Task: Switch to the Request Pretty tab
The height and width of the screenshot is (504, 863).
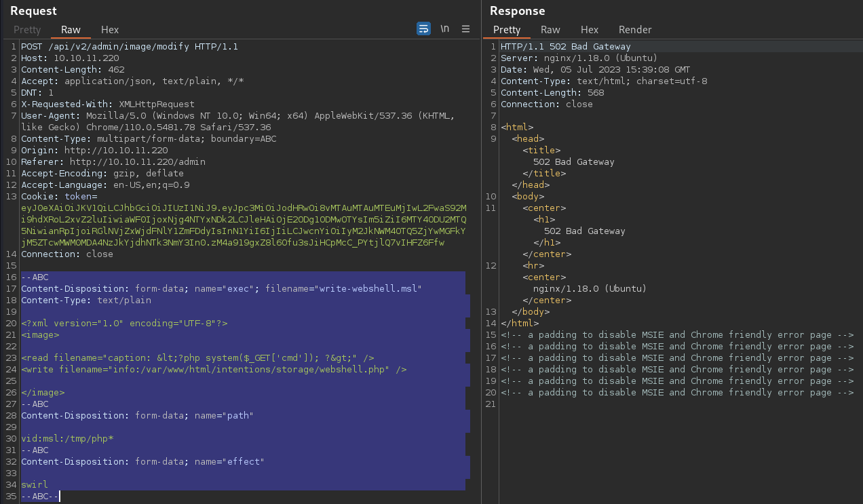Action: point(27,30)
